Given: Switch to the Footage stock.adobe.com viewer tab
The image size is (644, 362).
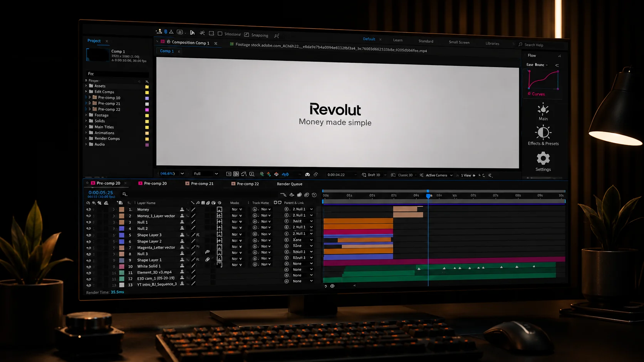Looking at the screenshot, I should 329,47.
